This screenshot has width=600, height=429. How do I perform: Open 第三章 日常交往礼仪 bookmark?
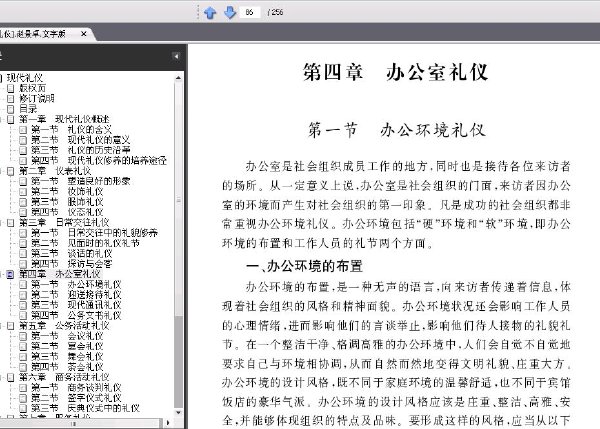point(64,222)
